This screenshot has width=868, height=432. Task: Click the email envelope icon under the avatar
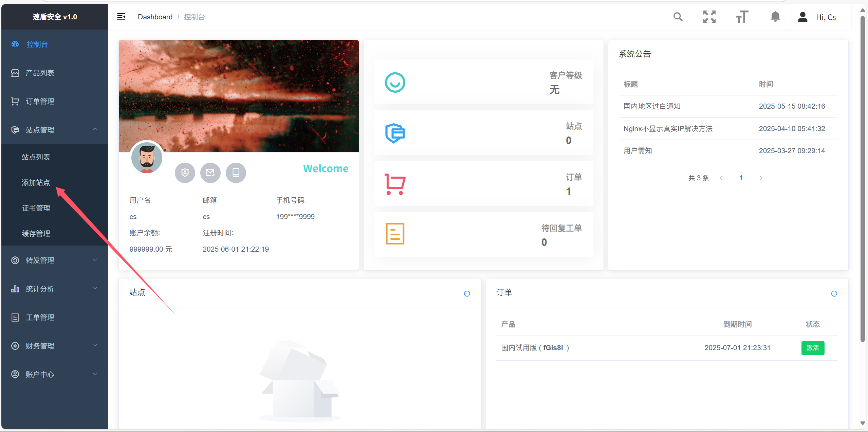point(210,173)
